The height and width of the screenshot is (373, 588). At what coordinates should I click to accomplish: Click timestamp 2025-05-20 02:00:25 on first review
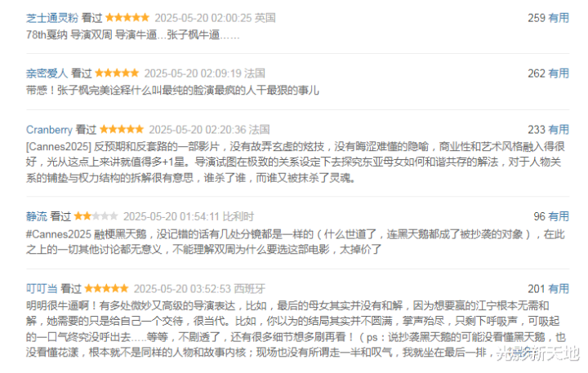point(203,18)
